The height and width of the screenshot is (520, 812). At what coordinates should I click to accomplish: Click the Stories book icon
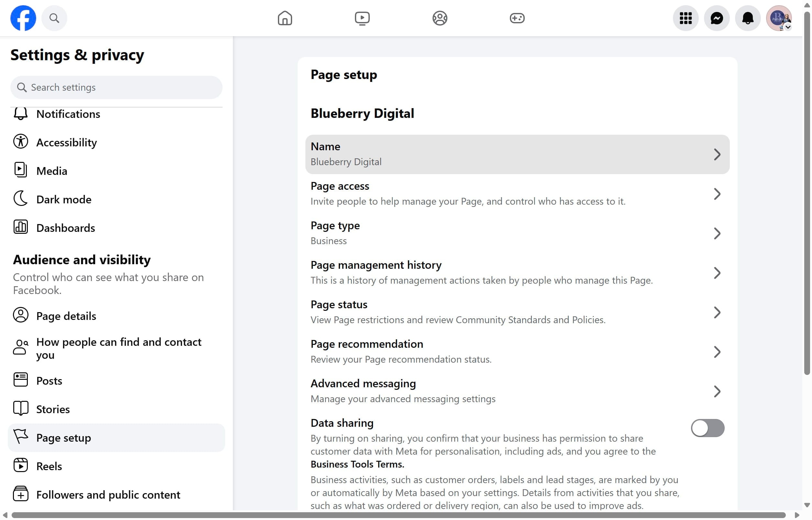click(21, 408)
